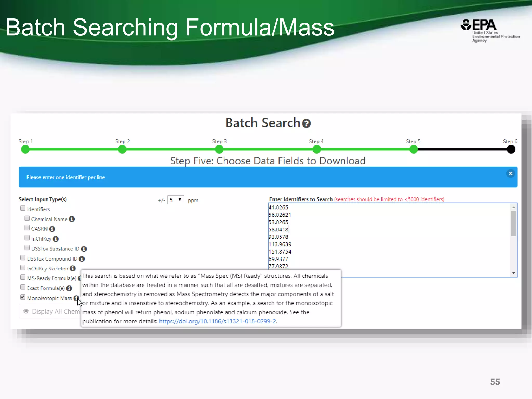Open the ppm tolerance dropdown
The height and width of the screenshot is (399, 532).
(x=176, y=200)
